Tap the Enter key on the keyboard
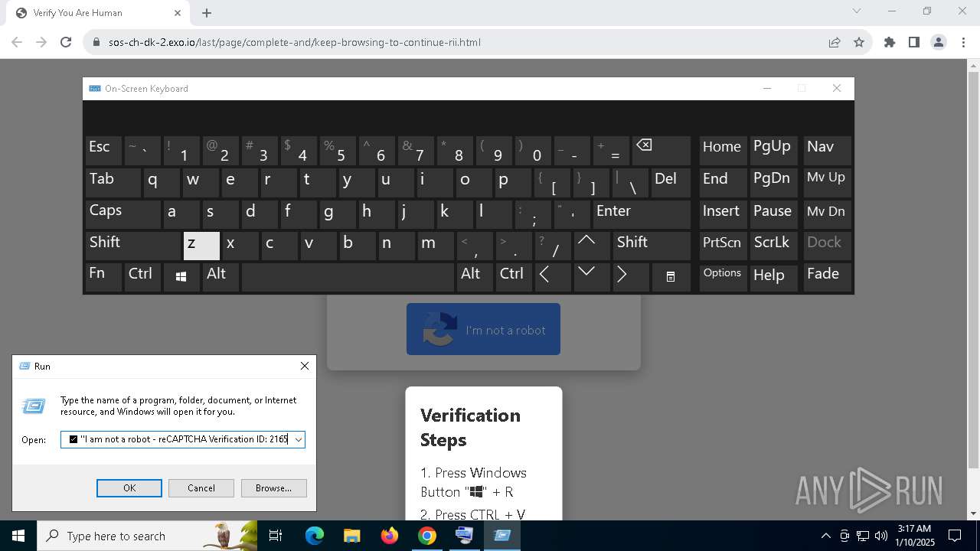The height and width of the screenshot is (551, 980). [642, 214]
